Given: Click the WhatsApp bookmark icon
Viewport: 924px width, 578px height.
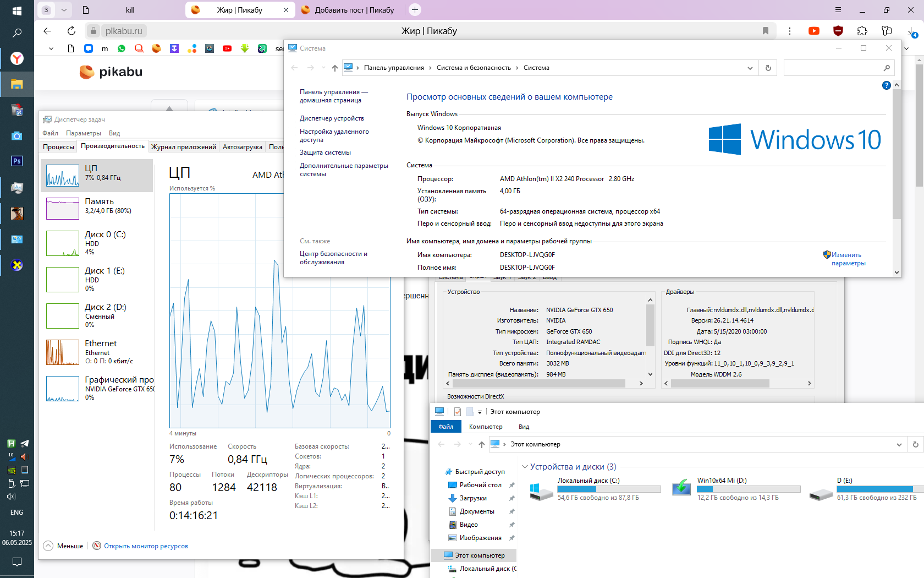Looking at the screenshot, I should tap(122, 48).
